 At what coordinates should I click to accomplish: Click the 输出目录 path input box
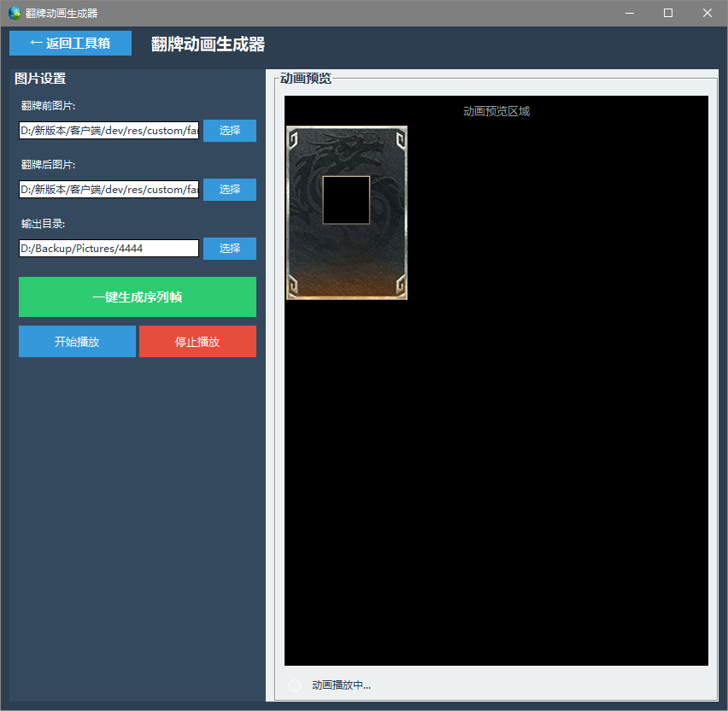[x=109, y=249]
